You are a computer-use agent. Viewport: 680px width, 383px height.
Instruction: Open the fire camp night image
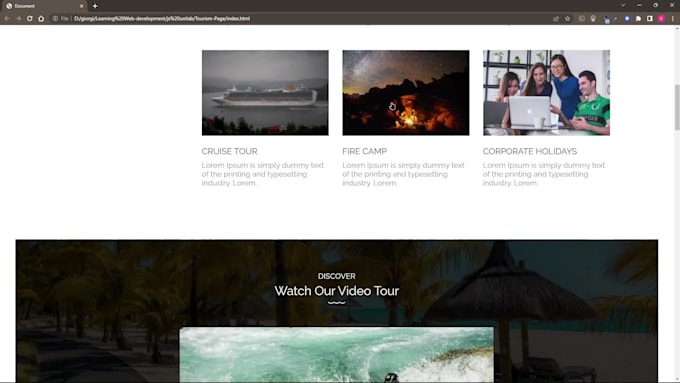(405, 93)
